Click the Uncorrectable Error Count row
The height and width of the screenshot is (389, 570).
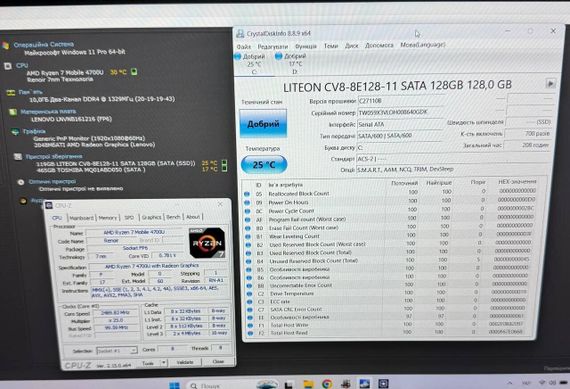pyautogui.click(x=390, y=285)
